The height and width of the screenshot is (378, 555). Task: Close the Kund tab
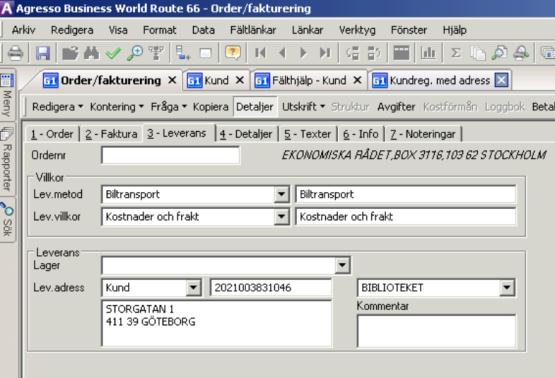(x=240, y=80)
